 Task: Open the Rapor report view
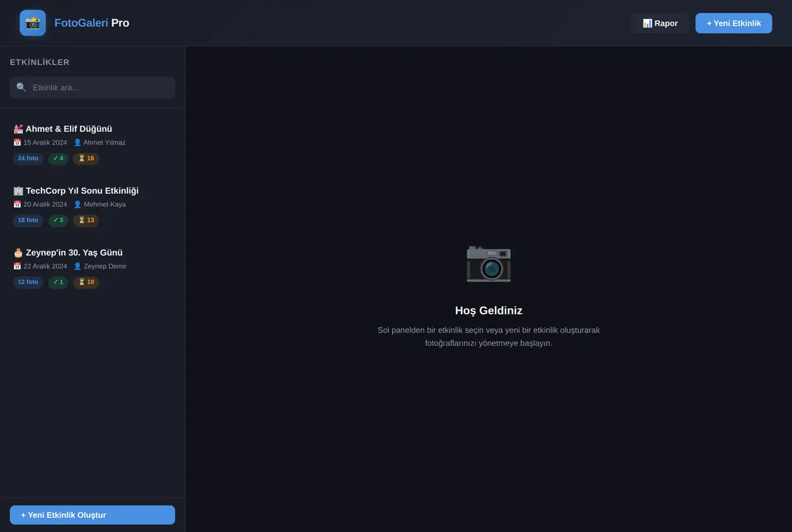coord(659,23)
